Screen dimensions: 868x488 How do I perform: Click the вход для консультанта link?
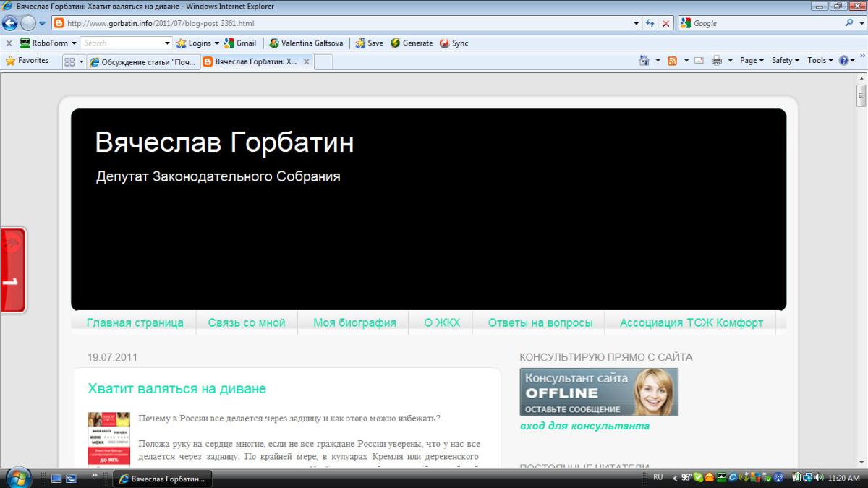pyautogui.click(x=584, y=426)
